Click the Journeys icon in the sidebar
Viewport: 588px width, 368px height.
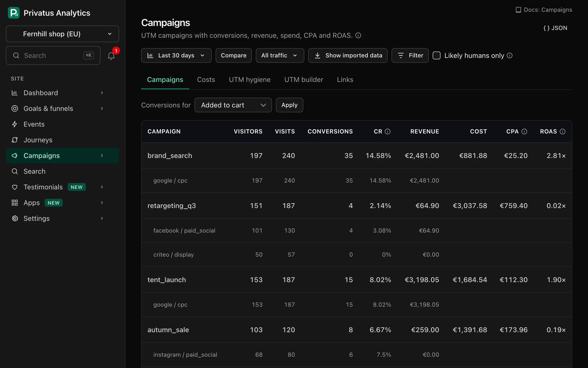15,140
